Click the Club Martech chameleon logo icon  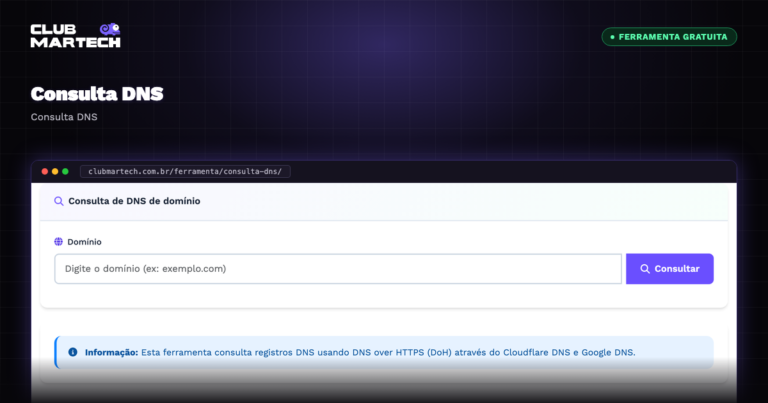110,29
